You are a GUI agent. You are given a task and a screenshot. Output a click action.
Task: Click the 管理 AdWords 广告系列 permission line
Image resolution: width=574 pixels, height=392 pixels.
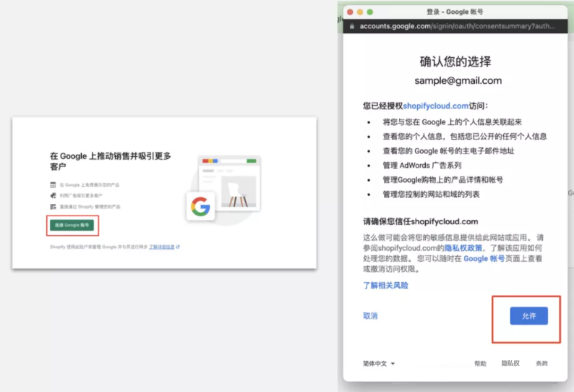pyautogui.click(x=421, y=165)
